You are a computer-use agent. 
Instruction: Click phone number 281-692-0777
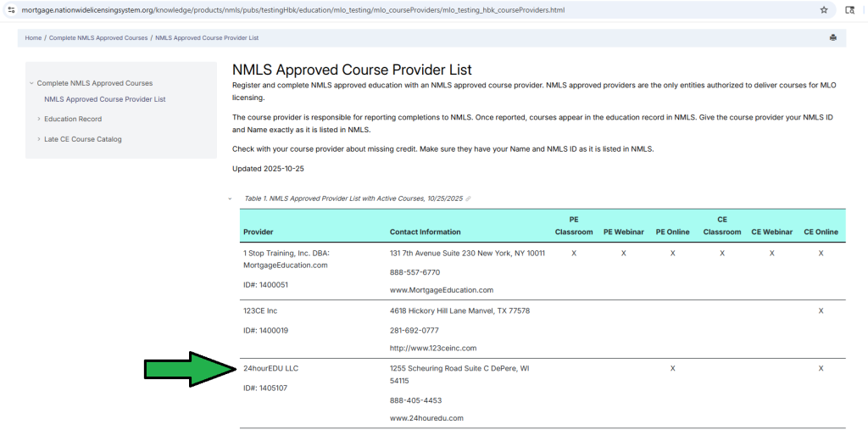click(414, 330)
